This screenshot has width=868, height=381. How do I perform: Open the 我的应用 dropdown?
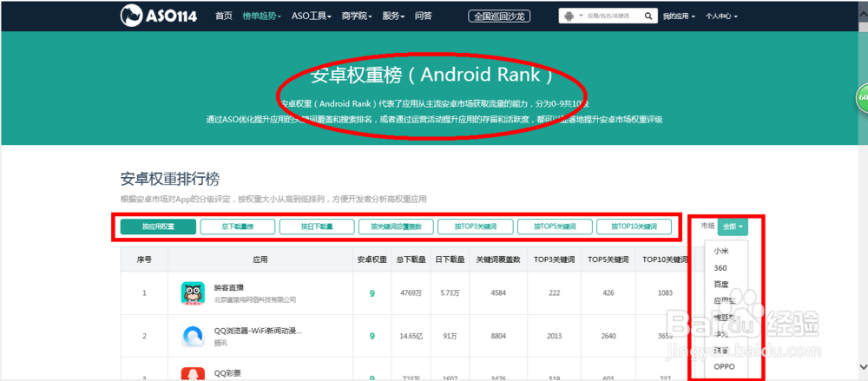click(x=679, y=16)
